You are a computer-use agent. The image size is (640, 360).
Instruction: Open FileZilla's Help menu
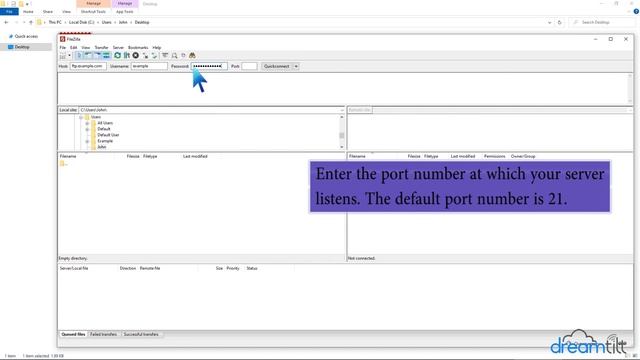[x=157, y=48]
